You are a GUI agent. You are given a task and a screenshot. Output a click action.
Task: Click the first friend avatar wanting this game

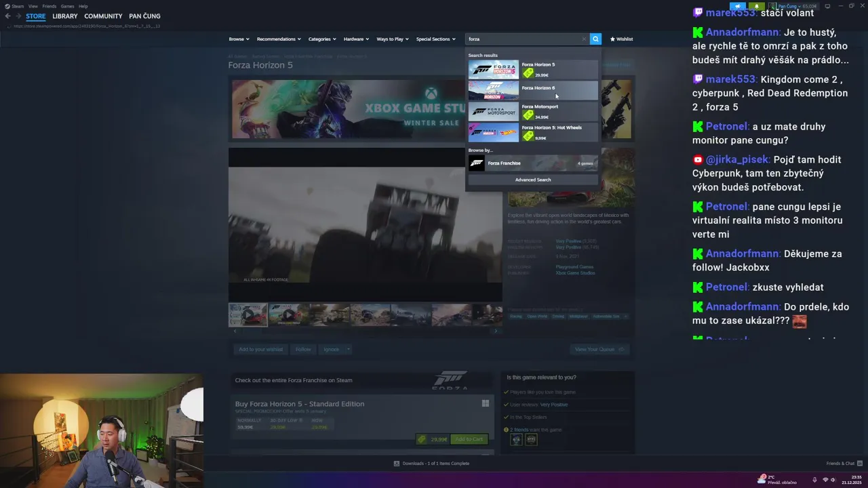pyautogui.click(x=517, y=440)
